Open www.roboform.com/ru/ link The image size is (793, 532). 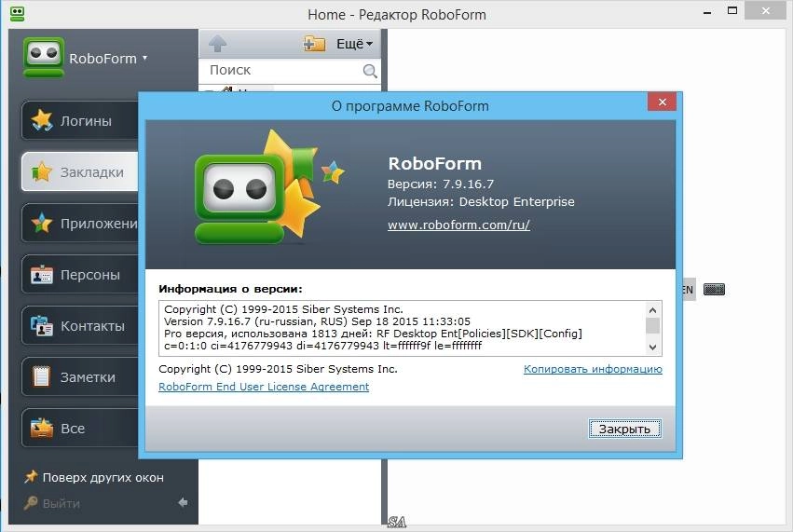(458, 225)
